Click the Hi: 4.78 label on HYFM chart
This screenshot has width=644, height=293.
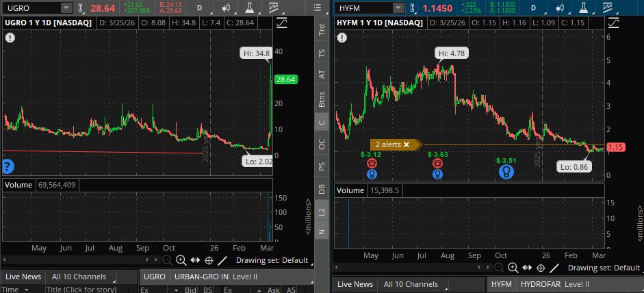tap(452, 53)
